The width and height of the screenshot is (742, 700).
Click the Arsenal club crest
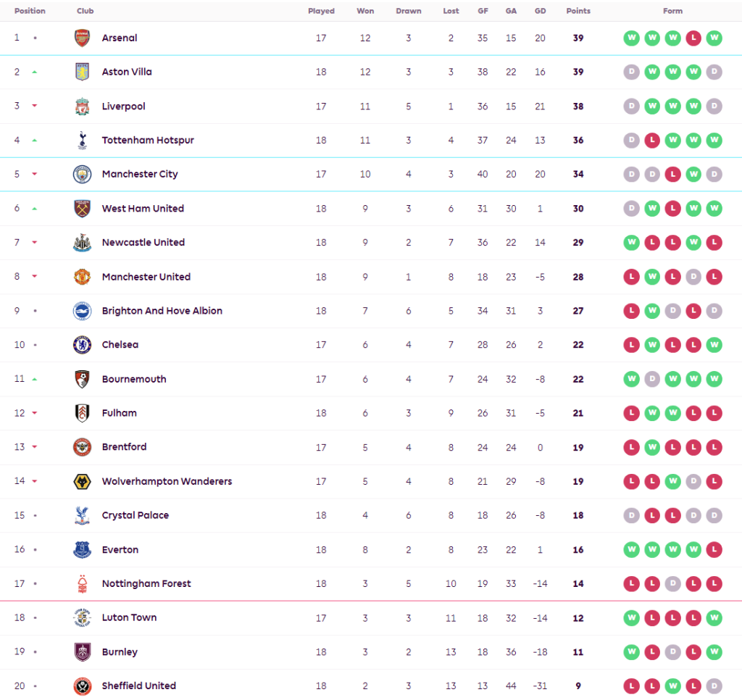83,38
